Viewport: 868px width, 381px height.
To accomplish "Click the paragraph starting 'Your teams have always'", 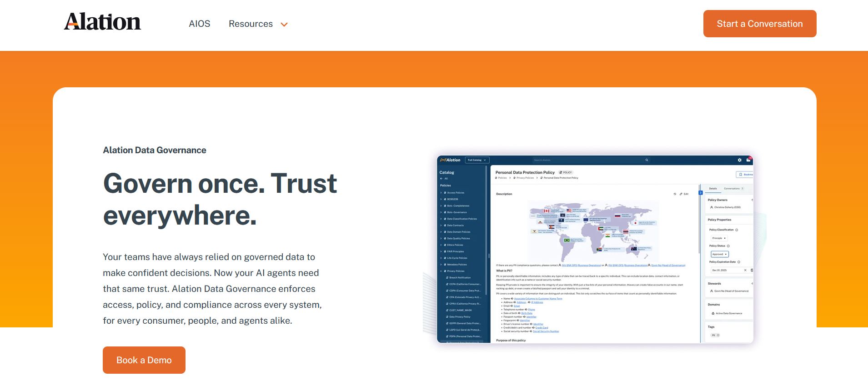I will 212,289.
